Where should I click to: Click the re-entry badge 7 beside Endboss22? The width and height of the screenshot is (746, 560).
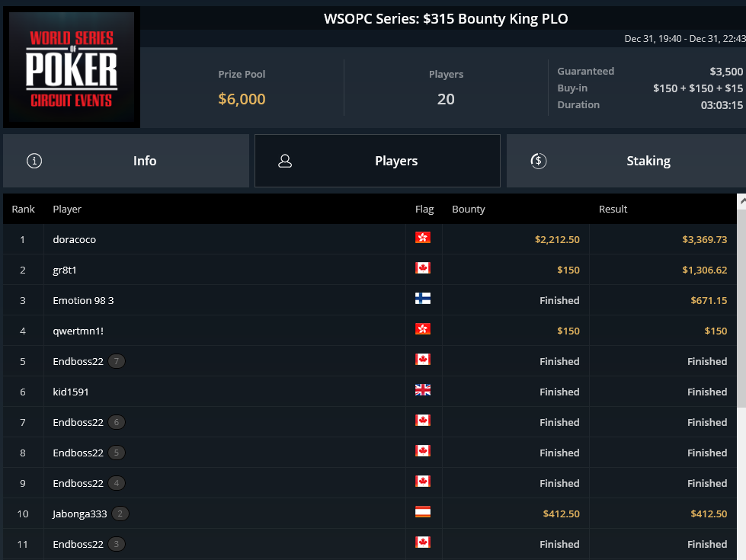pos(117,361)
